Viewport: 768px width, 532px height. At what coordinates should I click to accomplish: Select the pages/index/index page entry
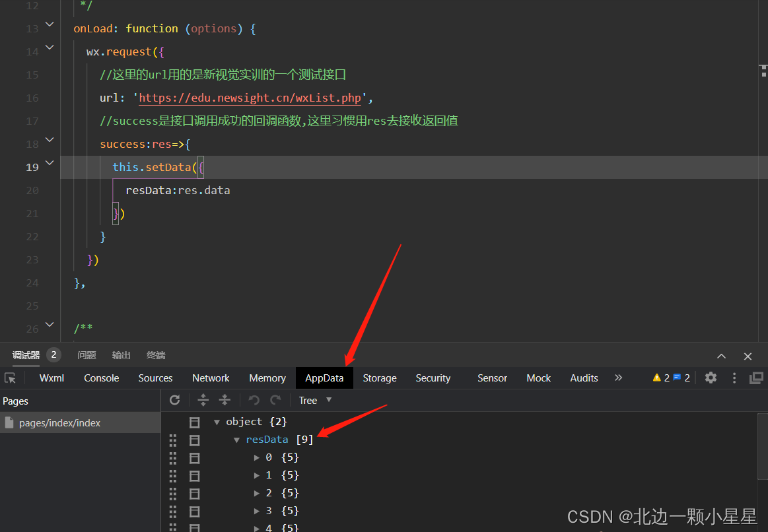click(81, 423)
